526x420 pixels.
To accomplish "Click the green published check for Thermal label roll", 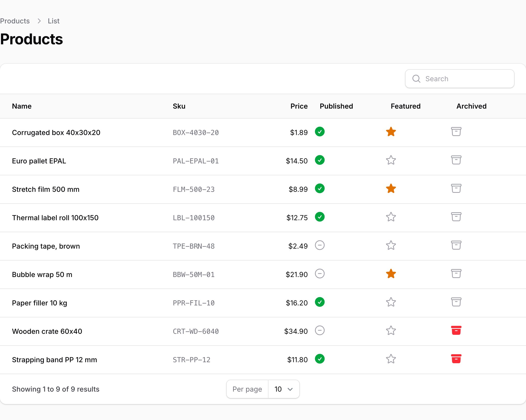I will pyautogui.click(x=320, y=217).
